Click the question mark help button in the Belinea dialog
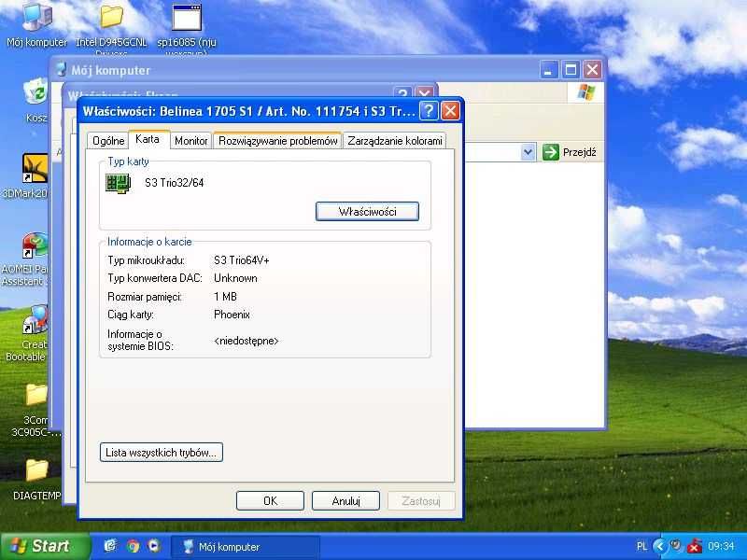This screenshot has height=560, width=747. click(429, 111)
